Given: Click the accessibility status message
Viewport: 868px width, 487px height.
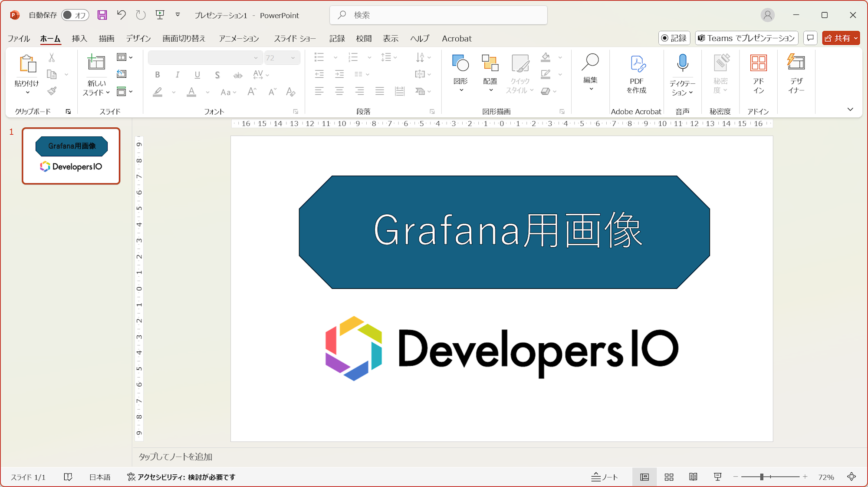Looking at the screenshot, I should [181, 477].
